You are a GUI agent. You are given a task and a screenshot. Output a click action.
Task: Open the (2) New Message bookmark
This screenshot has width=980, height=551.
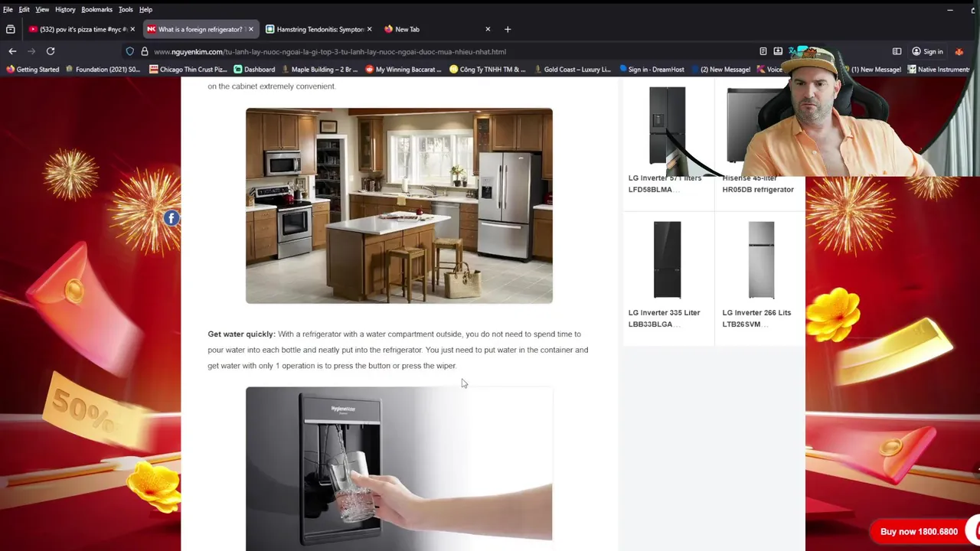pos(720,69)
